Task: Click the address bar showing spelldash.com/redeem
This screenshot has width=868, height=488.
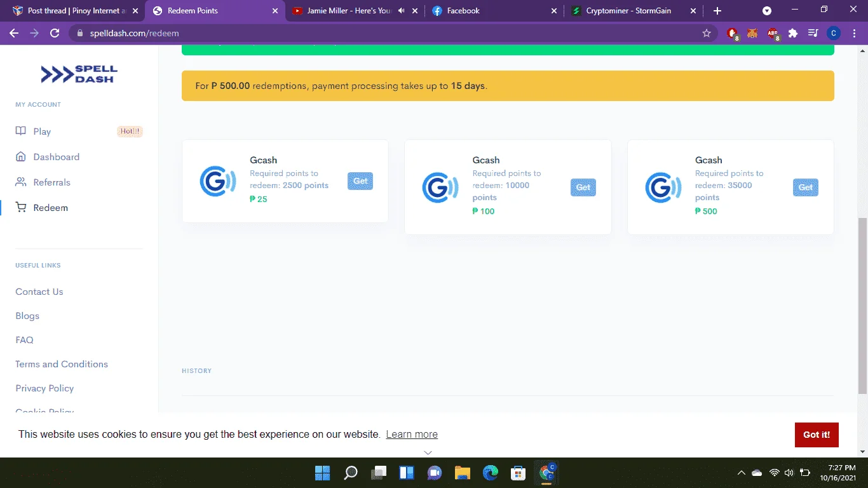Action: 393,33
